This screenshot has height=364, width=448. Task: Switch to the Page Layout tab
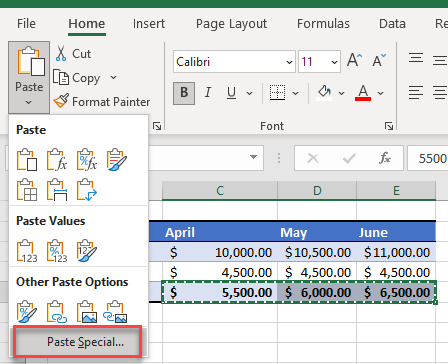[231, 24]
